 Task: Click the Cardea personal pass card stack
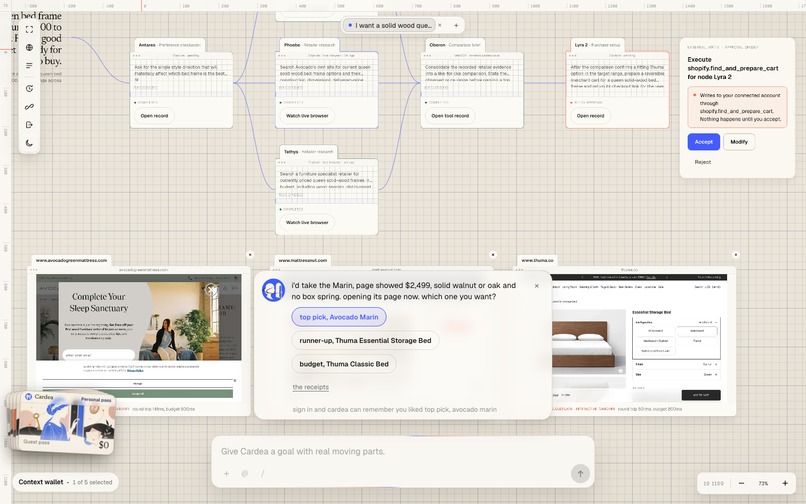[62, 423]
